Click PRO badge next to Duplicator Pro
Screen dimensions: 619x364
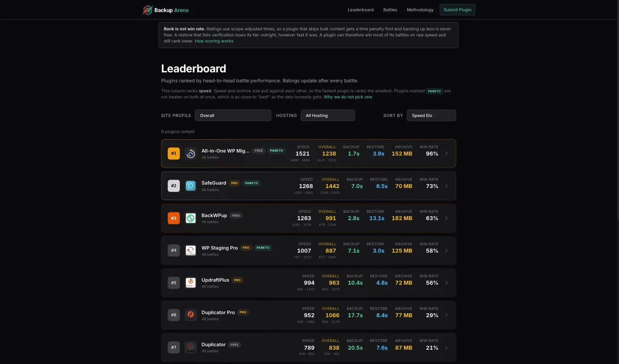243,312
